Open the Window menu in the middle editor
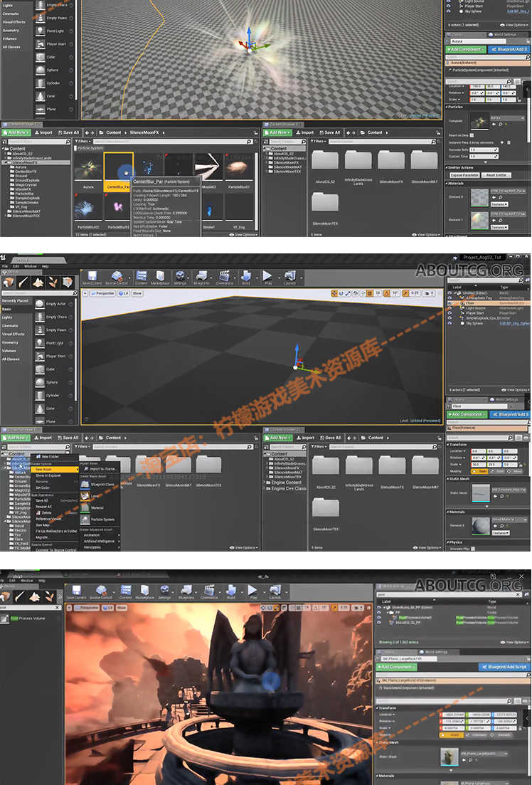 30,266
